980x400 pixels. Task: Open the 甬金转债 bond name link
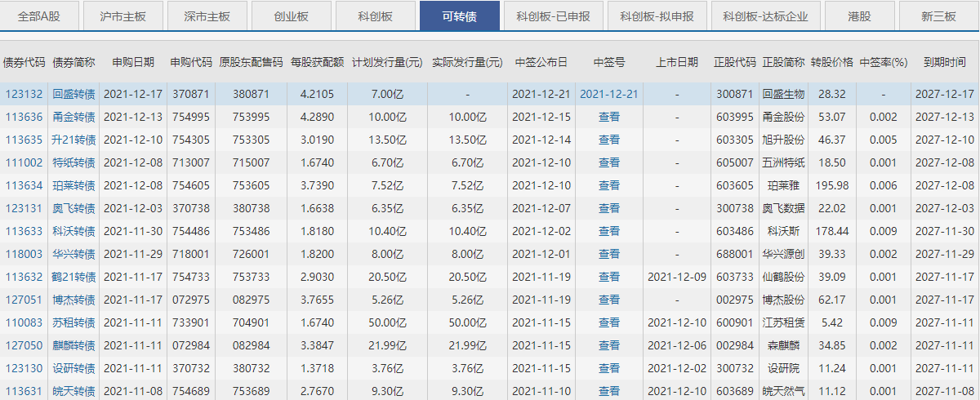73,117
